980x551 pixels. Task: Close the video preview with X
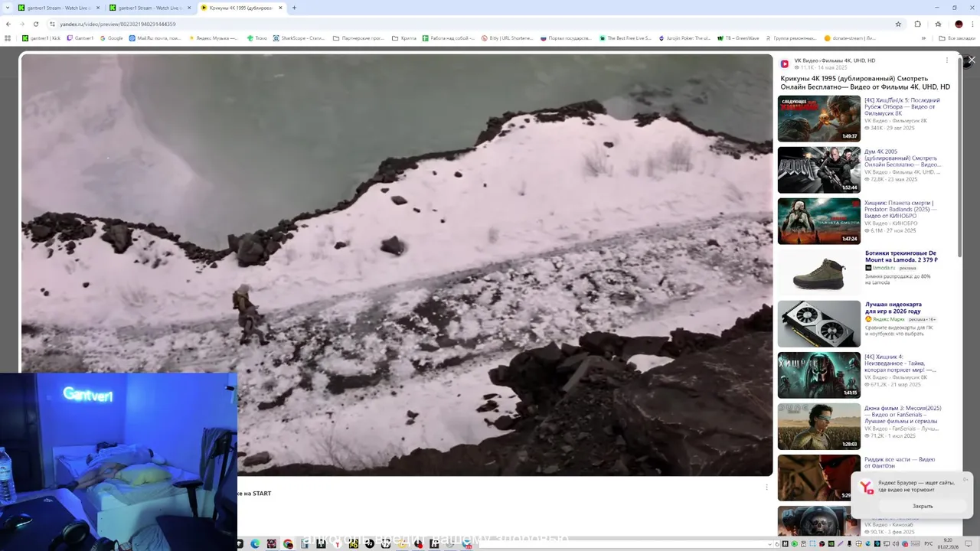972,60
